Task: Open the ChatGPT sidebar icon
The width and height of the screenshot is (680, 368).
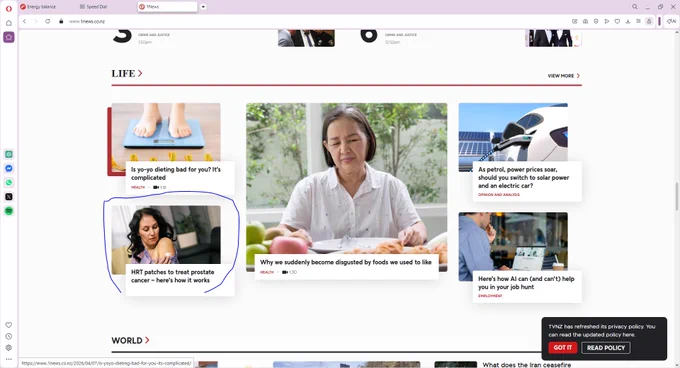Action: tap(9, 154)
